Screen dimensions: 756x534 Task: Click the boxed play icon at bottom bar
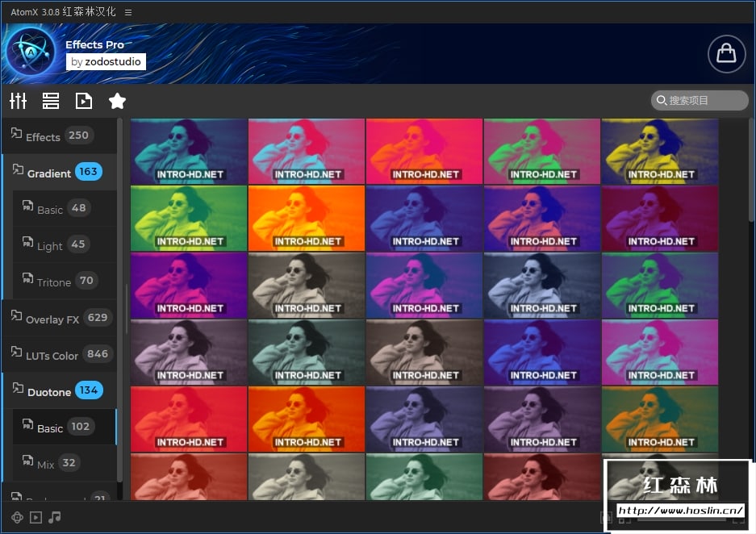pos(36,518)
